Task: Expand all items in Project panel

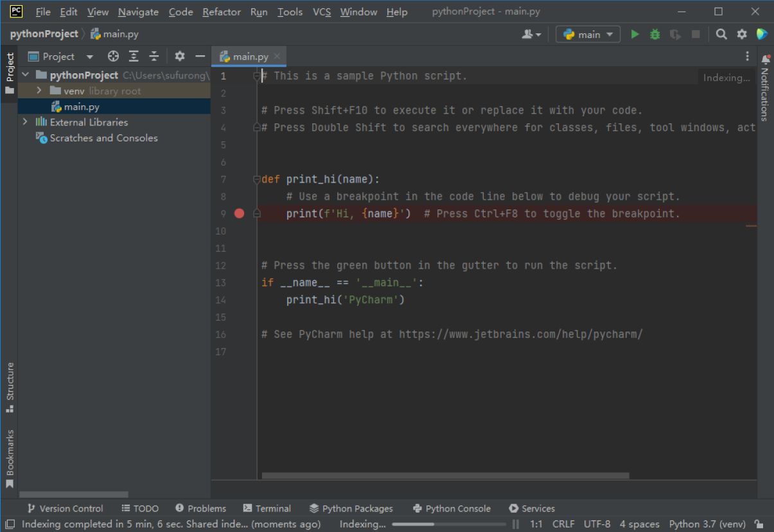Action: point(134,57)
